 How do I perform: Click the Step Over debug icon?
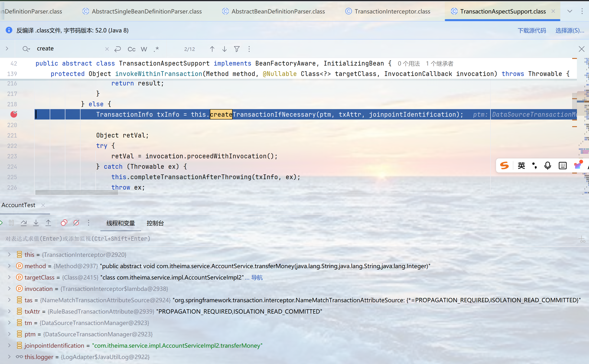pos(24,223)
